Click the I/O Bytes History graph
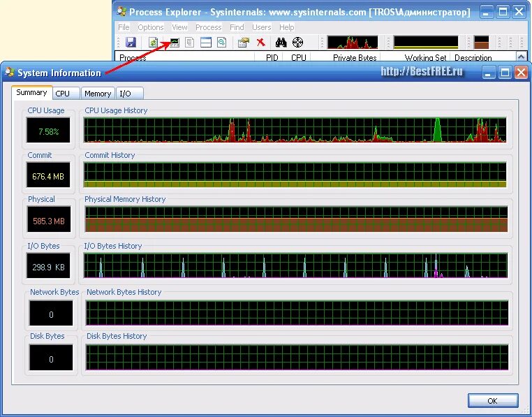532x417 pixels. 296,265
